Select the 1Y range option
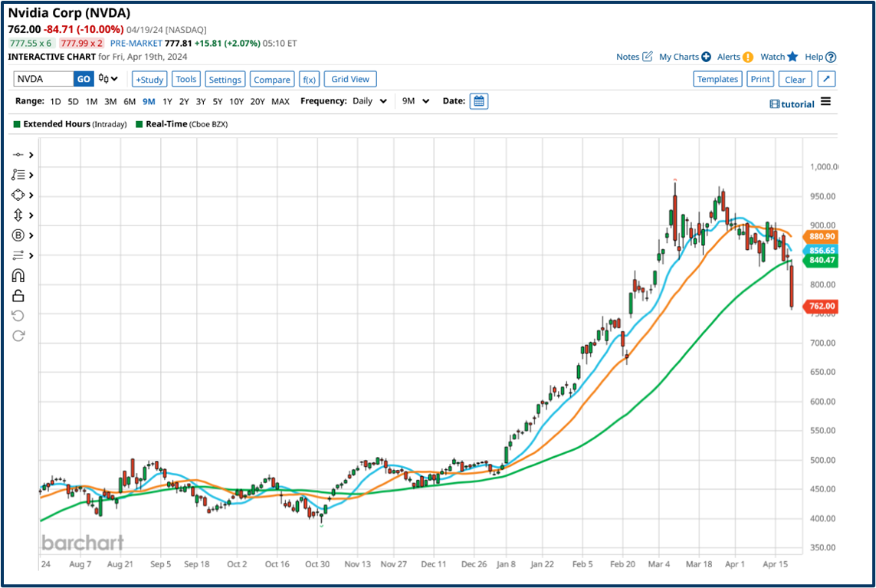 pos(166,100)
